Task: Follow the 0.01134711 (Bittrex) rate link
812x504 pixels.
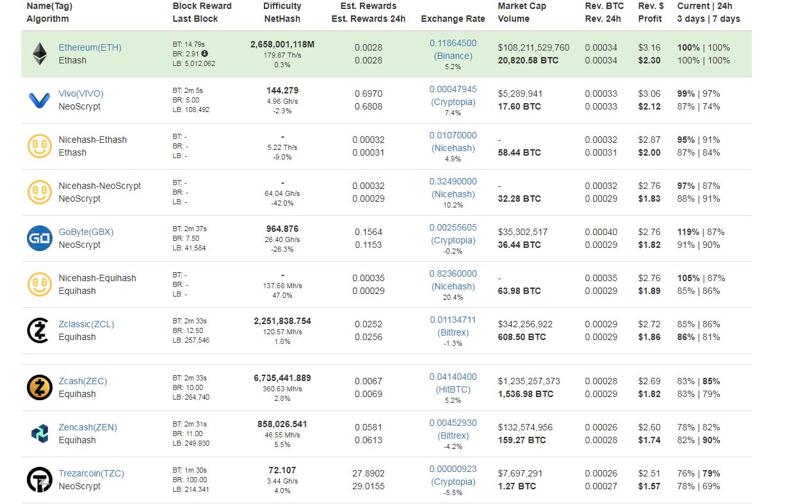Action: [453, 326]
